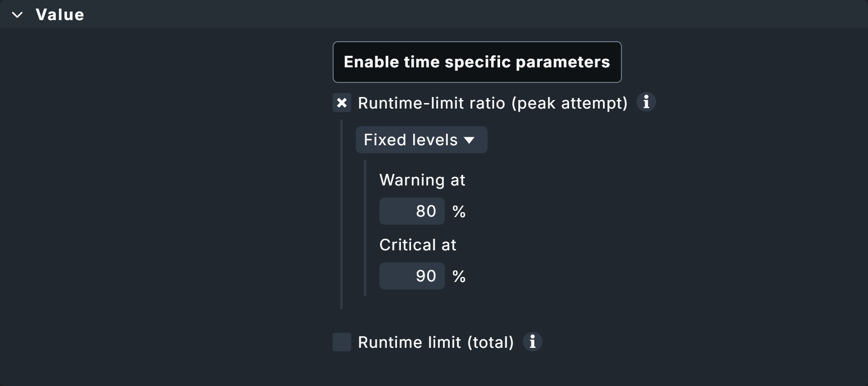
Task: Focus the Critical at 90 input field
Action: [412, 276]
